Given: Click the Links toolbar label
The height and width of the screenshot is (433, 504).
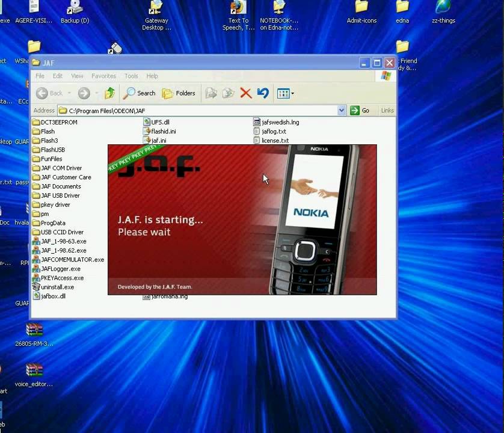Looking at the screenshot, I should click(387, 110).
